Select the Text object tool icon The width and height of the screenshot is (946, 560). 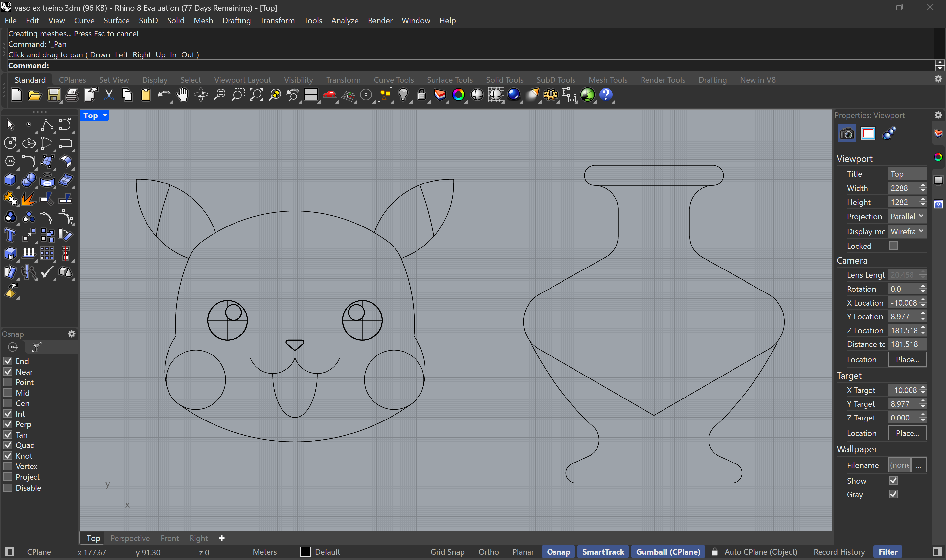[x=10, y=235]
